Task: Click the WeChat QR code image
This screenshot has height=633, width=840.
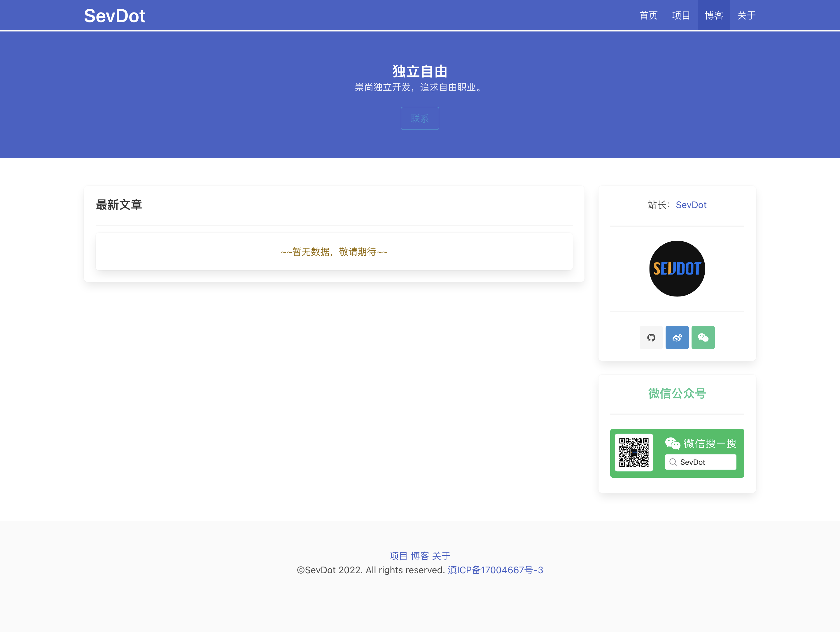Action: [634, 452]
